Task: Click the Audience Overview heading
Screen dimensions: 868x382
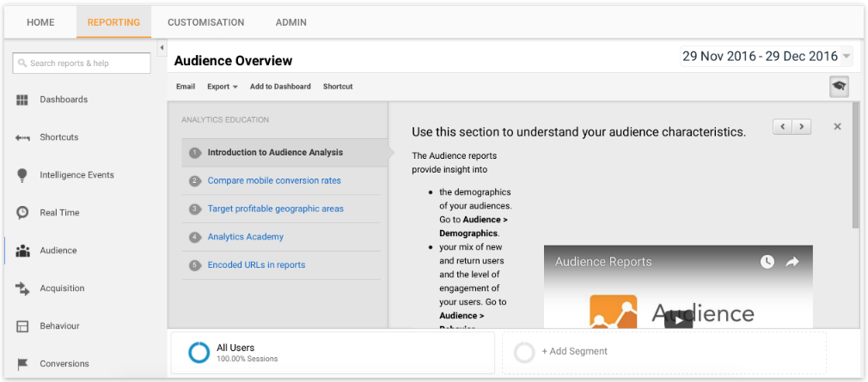Action: (233, 61)
